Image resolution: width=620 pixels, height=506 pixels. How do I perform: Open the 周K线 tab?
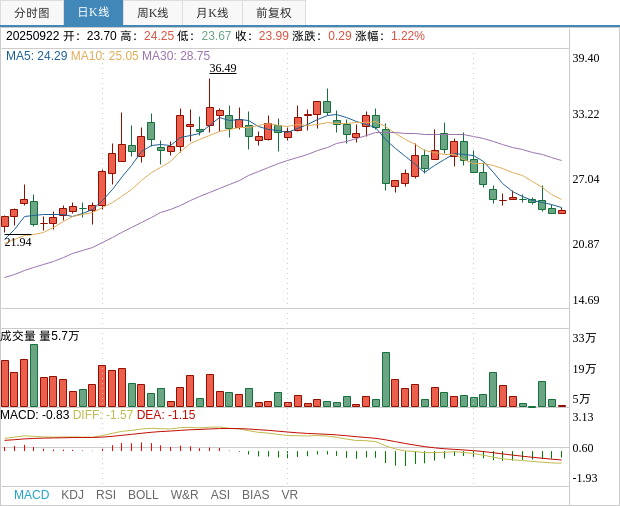[153, 13]
